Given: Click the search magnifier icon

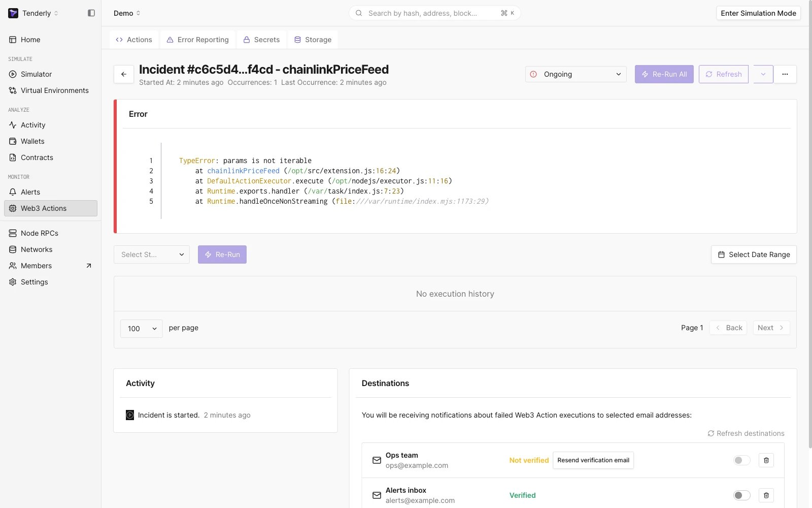Looking at the screenshot, I should coord(359,13).
